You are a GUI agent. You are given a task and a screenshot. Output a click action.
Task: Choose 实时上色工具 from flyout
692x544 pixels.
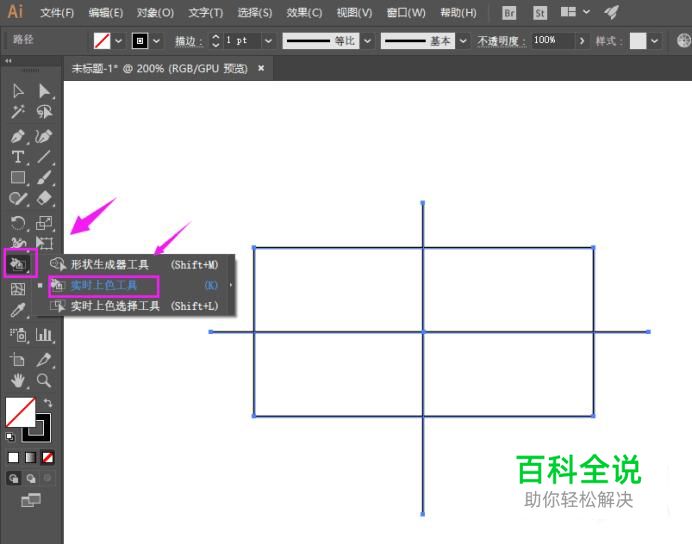135,285
